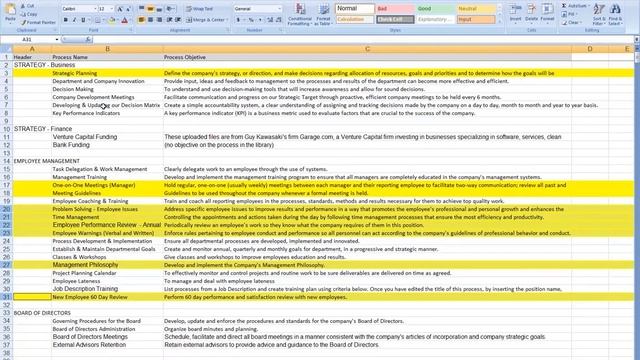The height and width of the screenshot is (360, 640).
Task: Click the Fill button
Action: click(568, 14)
